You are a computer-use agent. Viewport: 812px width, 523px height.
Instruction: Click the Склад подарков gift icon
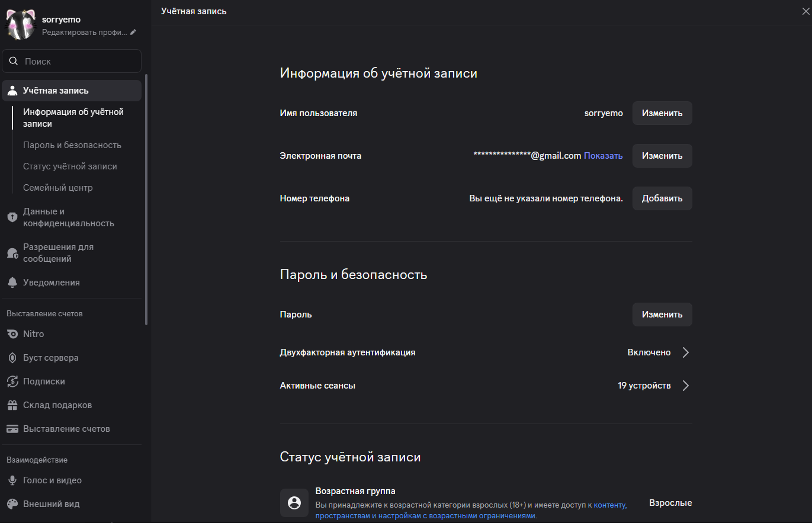point(12,405)
